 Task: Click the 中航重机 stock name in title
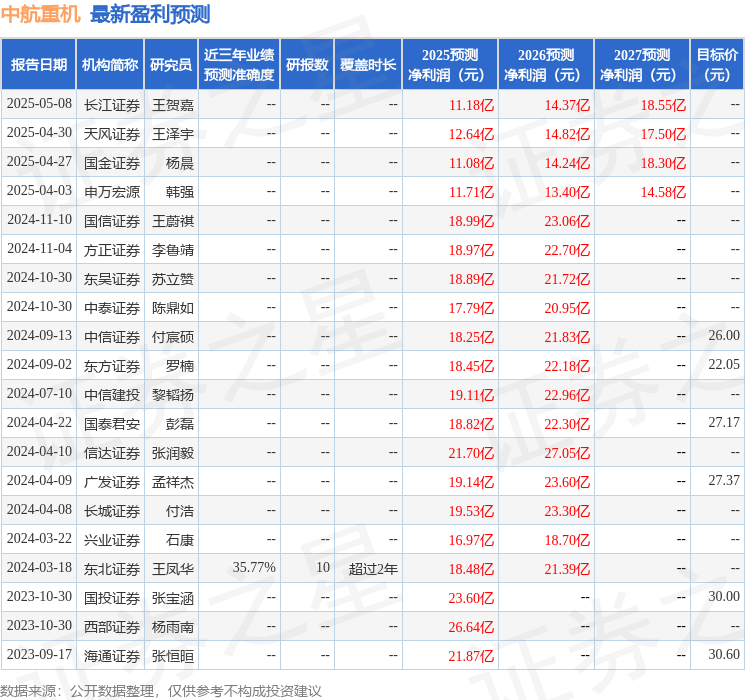tap(41, 14)
